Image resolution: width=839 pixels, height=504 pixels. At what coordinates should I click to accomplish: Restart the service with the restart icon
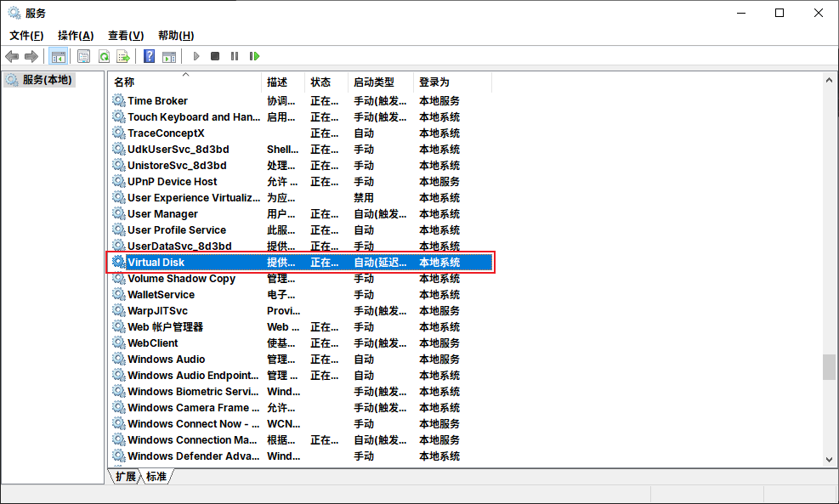pyautogui.click(x=255, y=56)
